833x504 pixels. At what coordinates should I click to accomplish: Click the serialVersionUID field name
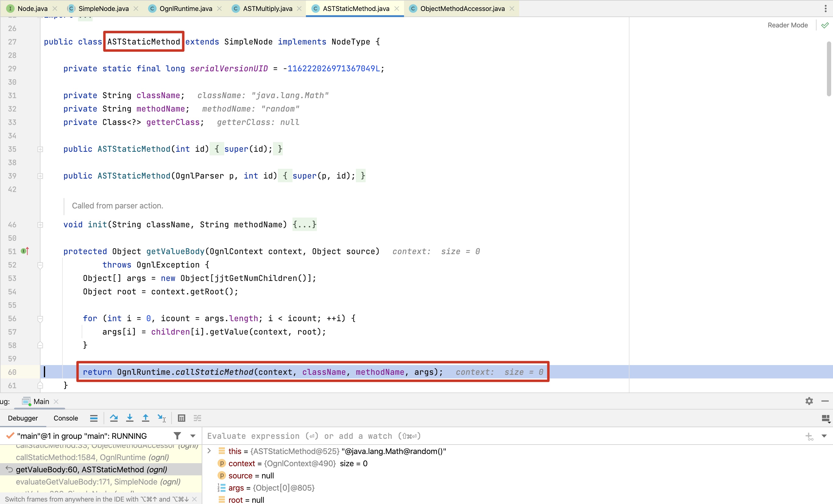229,69
